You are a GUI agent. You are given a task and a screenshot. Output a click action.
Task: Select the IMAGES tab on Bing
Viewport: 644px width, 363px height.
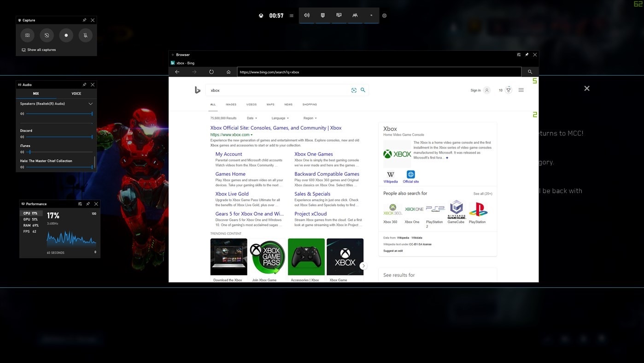(x=231, y=105)
